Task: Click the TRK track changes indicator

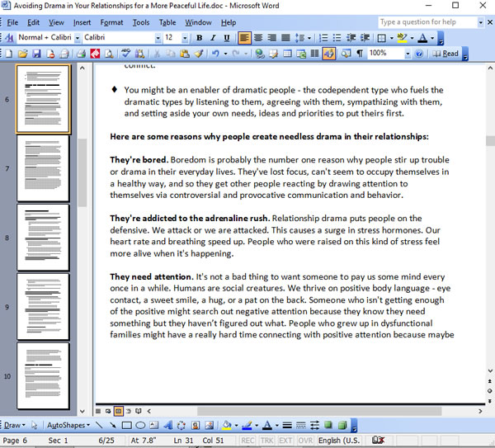Action: coord(267,441)
